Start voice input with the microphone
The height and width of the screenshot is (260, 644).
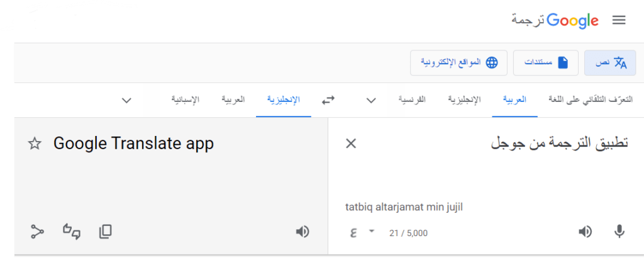tap(619, 232)
